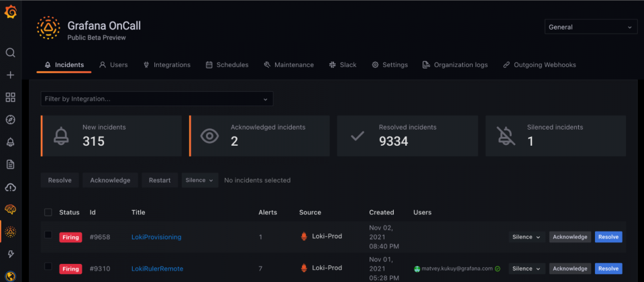Click the Grafana OnCall header logo
This screenshot has height=282, width=644.
point(48,28)
